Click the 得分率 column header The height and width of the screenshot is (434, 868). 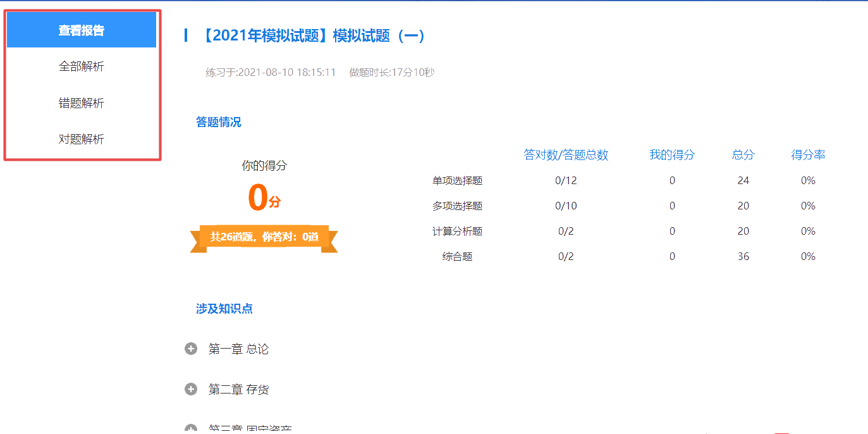click(x=808, y=154)
